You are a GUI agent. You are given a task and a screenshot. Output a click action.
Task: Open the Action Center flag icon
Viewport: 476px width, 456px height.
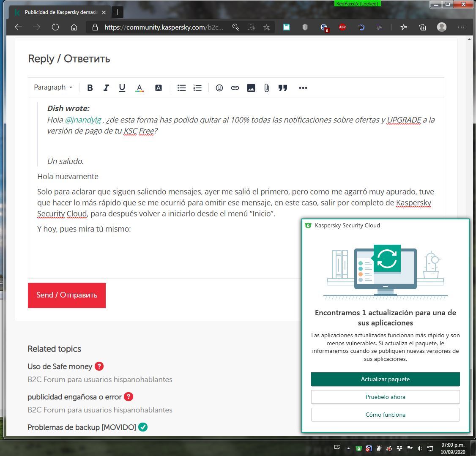(x=410, y=448)
